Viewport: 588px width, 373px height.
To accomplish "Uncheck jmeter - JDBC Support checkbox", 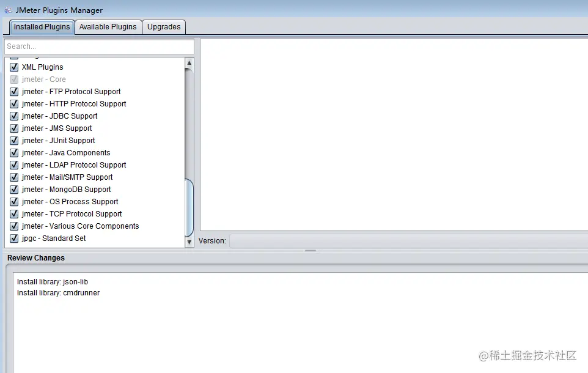I will tap(14, 116).
